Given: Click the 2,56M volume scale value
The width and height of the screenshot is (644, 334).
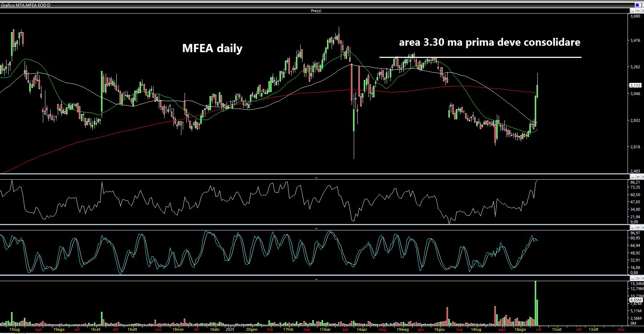Looking at the screenshot, I should [636, 318].
